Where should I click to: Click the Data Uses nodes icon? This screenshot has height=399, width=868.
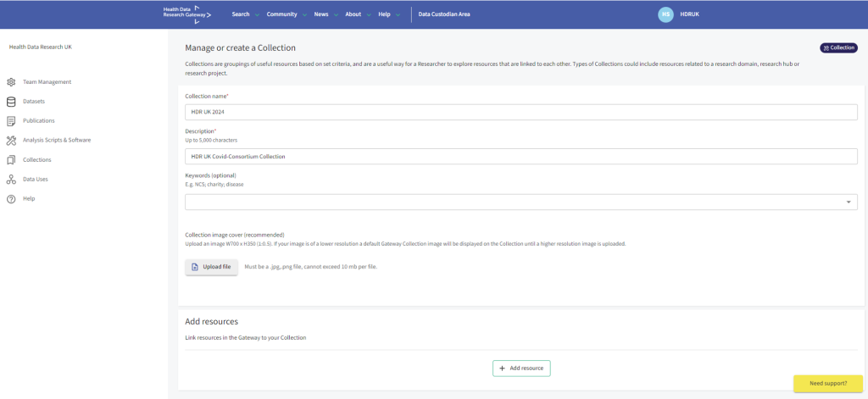coord(11,180)
